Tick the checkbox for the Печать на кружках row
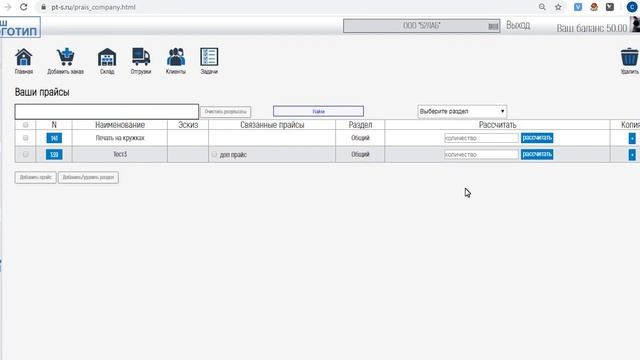640x360 pixels. click(x=25, y=138)
